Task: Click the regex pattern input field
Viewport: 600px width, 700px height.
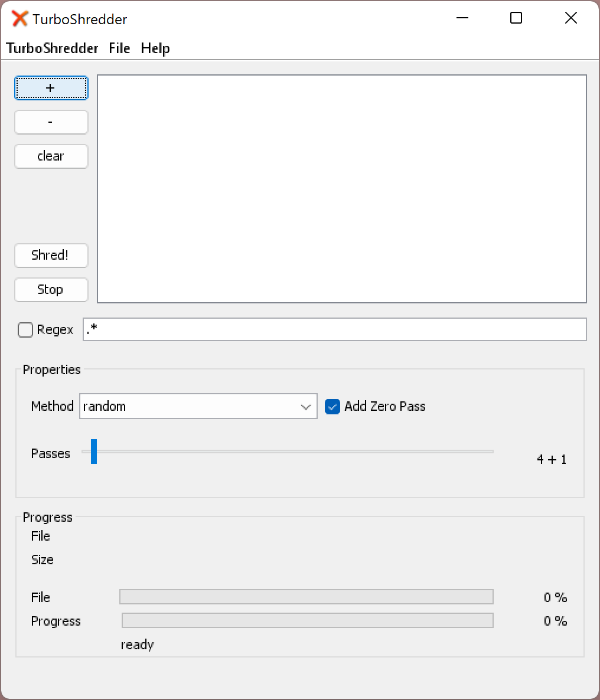Action: (335, 329)
